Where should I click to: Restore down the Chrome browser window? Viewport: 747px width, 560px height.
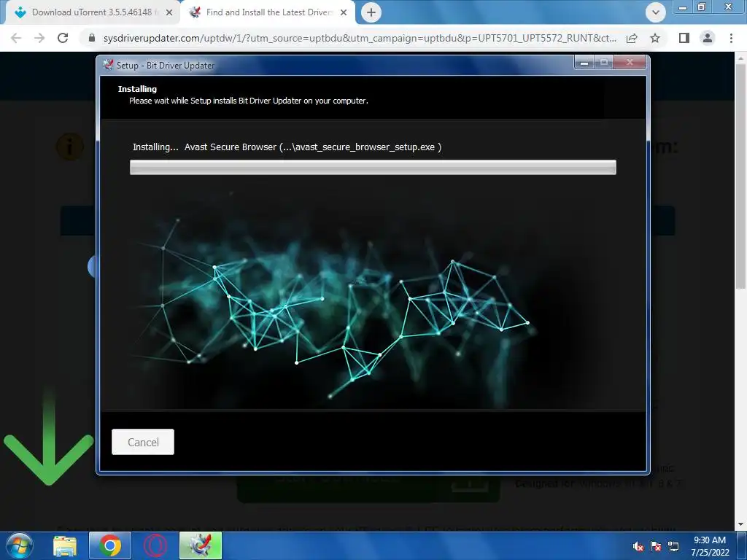click(x=702, y=7)
